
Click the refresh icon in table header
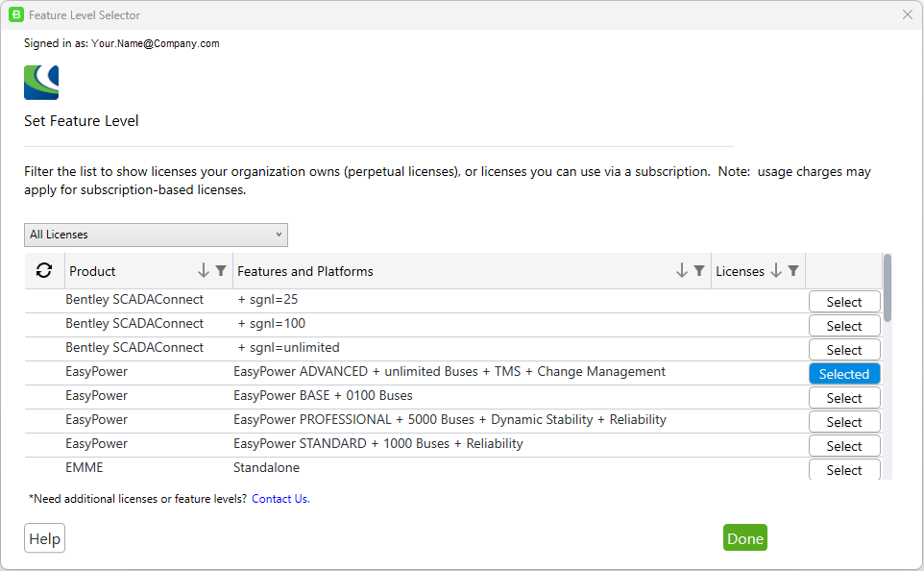[44, 271]
